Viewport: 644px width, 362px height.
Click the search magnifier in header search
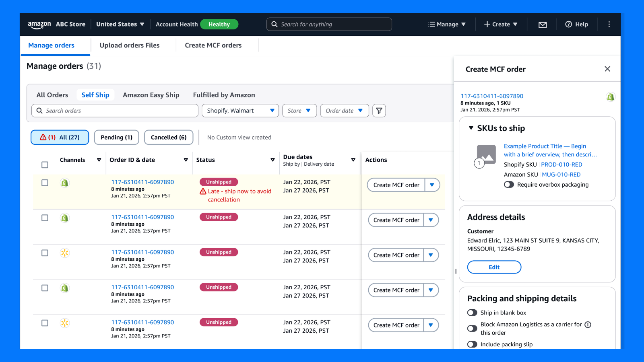click(275, 24)
